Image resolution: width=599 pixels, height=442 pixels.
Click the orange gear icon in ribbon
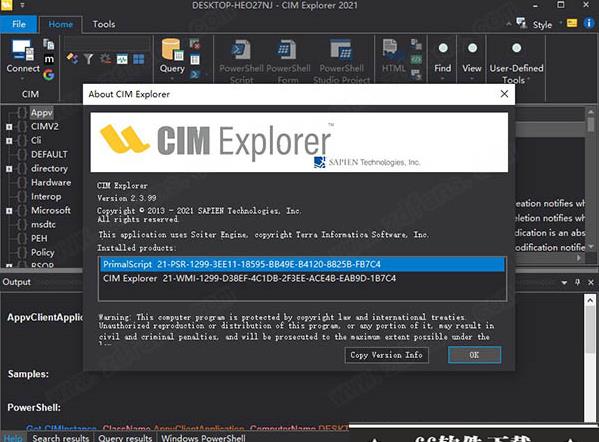click(105, 59)
